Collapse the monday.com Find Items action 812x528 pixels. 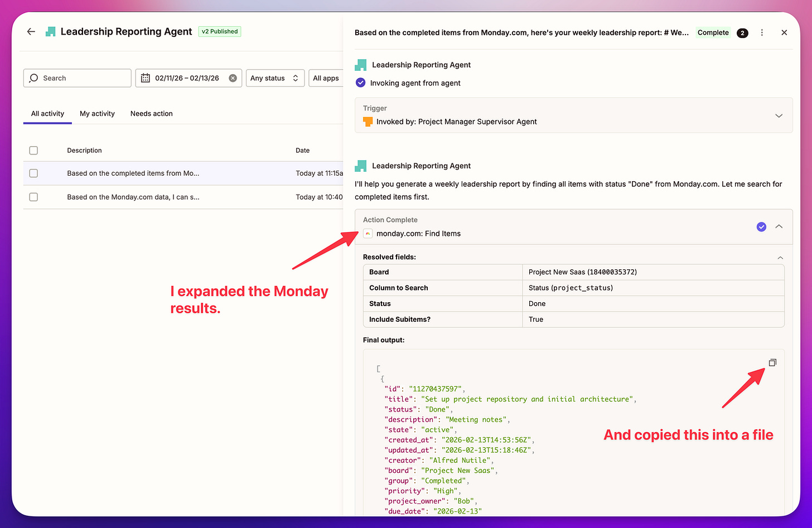[779, 227]
